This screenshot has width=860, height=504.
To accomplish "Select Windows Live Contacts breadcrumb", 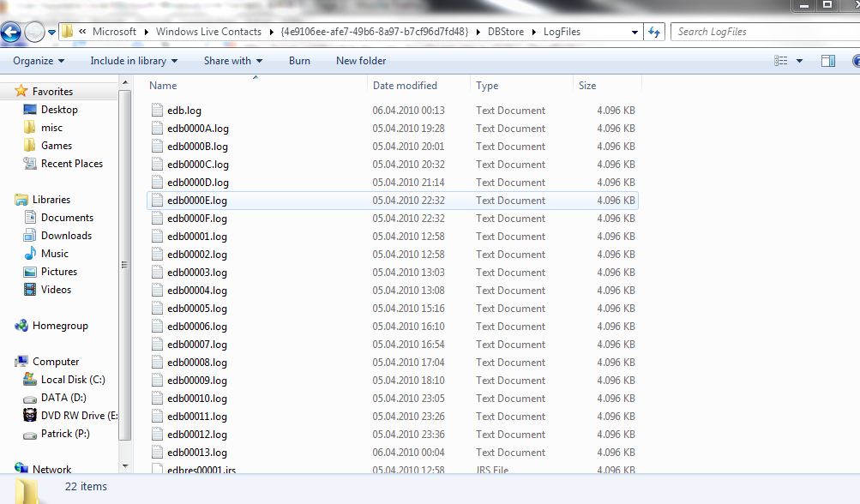I will pos(208,32).
